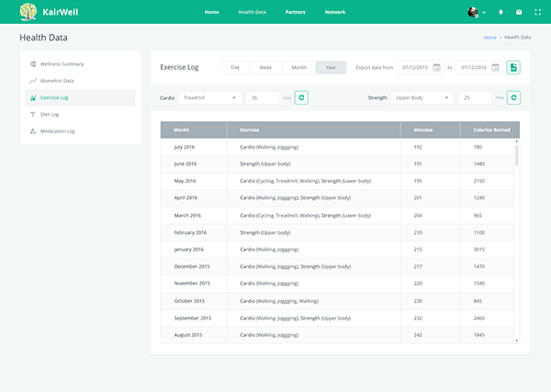The image size is (551, 392).
Task: Click the Diet Log sidebar icon
Action: point(33,115)
